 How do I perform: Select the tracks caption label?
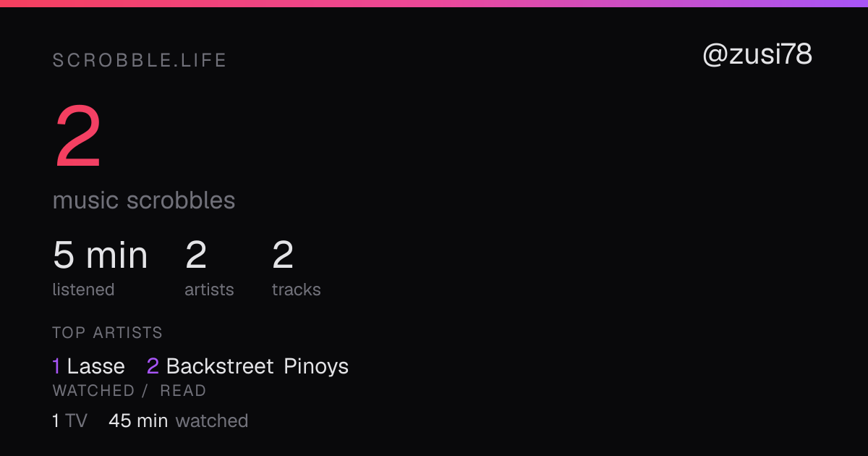tap(297, 290)
